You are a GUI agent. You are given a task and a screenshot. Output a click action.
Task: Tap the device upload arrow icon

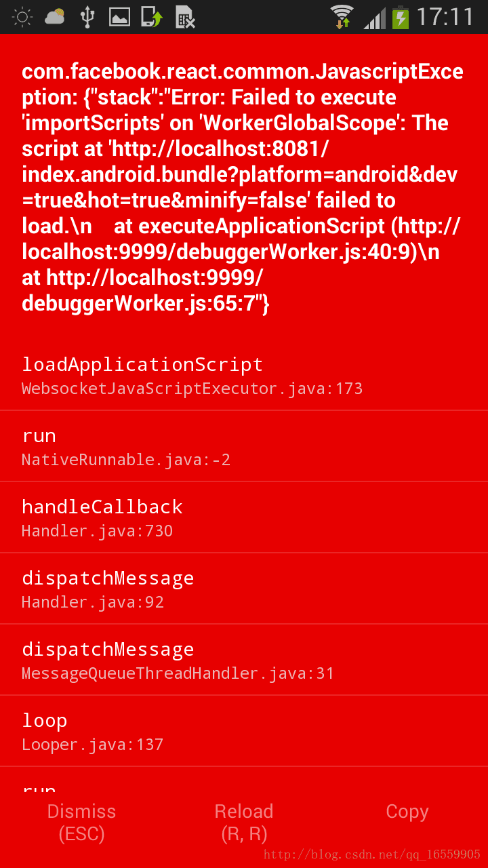(152, 17)
